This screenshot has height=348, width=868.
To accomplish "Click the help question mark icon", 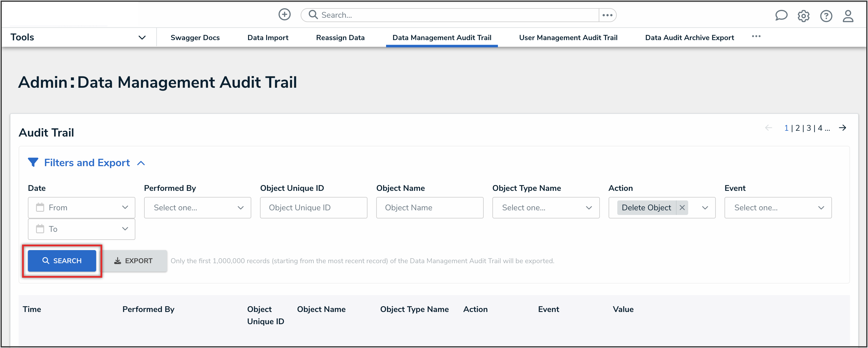I will coord(826,16).
